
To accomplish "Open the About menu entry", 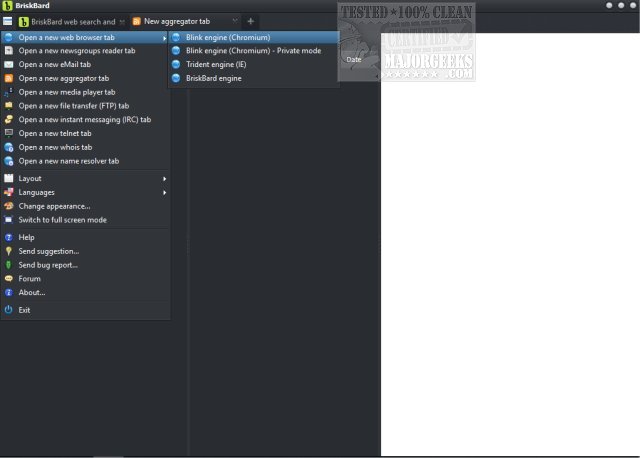I will (85, 293).
